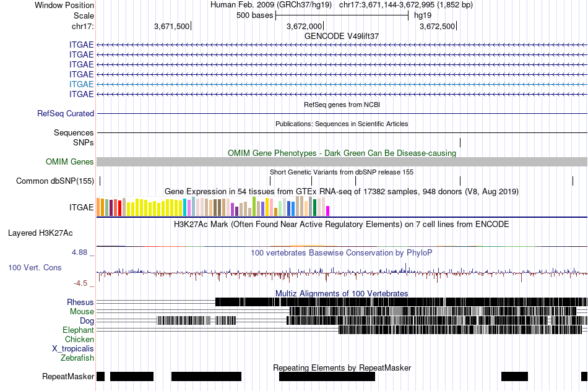Click the Rhesus alignment block

[401, 302]
